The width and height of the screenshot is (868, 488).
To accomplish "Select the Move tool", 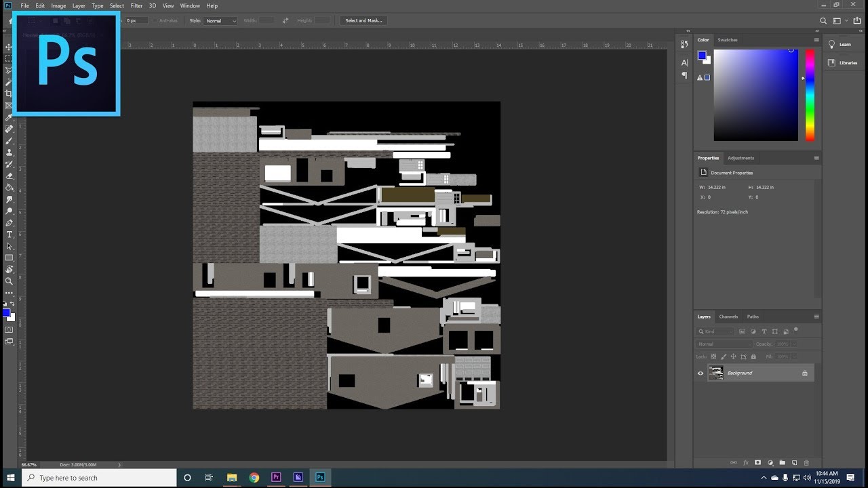I will (9, 47).
